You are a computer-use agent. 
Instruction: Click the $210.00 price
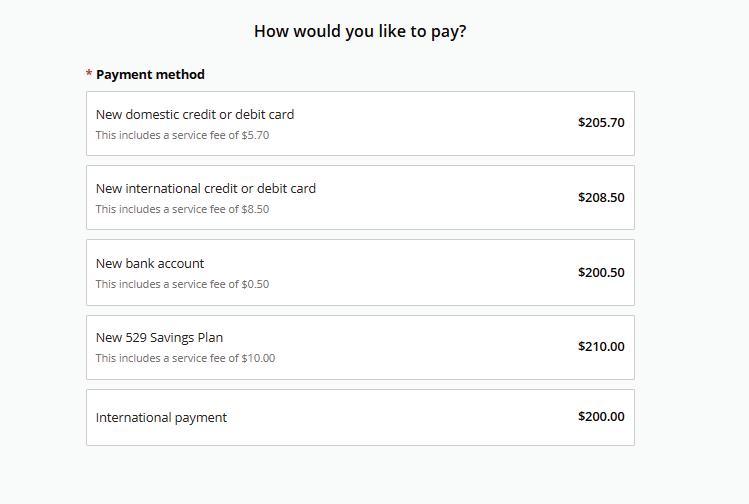[601, 346]
